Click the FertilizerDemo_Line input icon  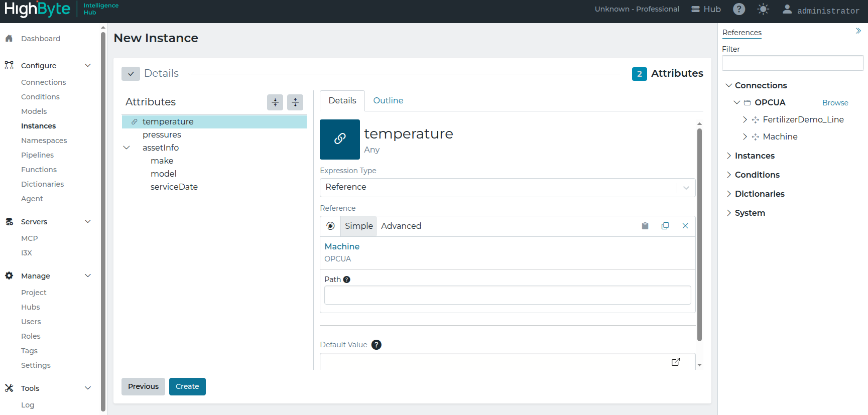tap(756, 119)
